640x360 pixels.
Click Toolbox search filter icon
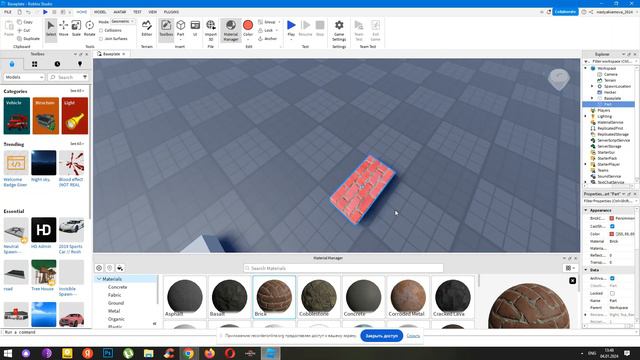click(x=85, y=77)
